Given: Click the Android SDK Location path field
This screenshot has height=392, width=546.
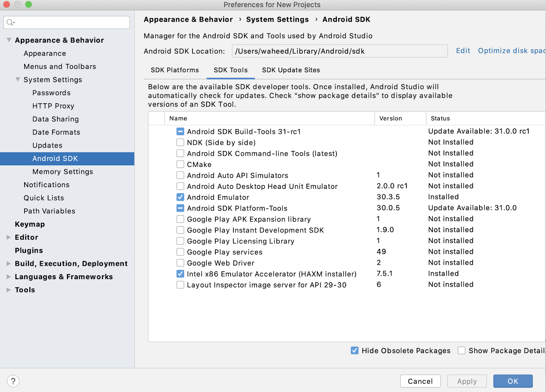Looking at the screenshot, I should tap(339, 51).
